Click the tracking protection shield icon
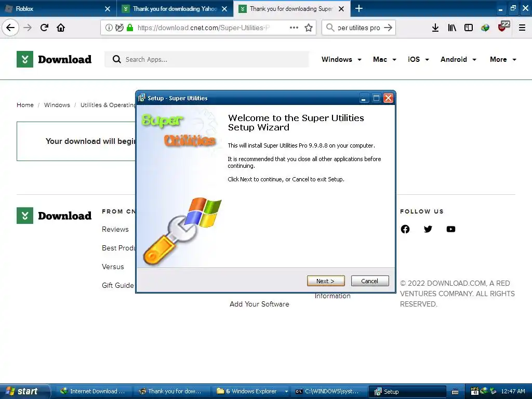The width and height of the screenshot is (532, 399). (119, 28)
